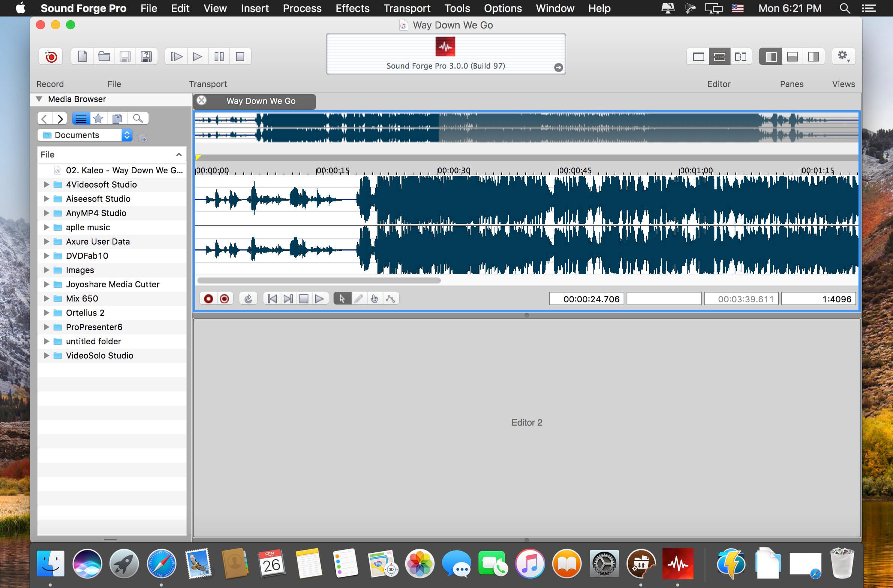This screenshot has height=588, width=893.
Task: Open the Effects menu
Action: pyautogui.click(x=352, y=8)
